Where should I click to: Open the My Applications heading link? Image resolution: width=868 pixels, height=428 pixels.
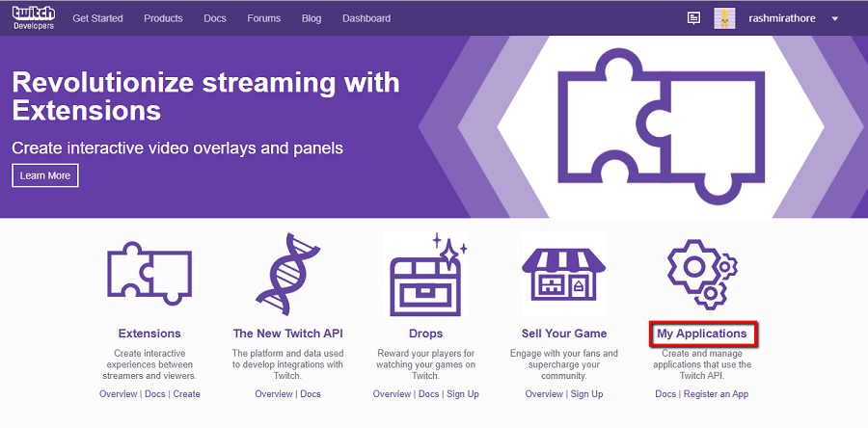[702, 334]
